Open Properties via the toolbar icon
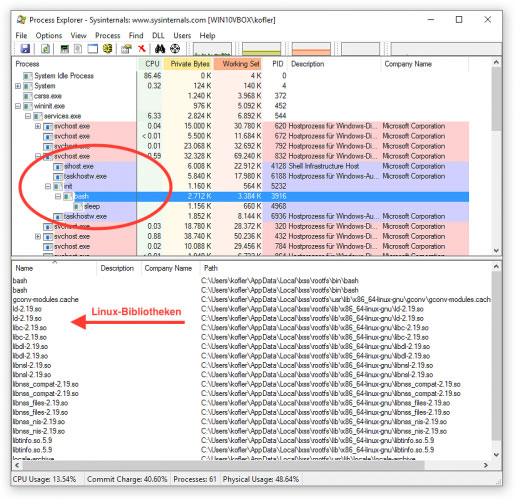516x500 pixels. pyautogui.click(x=126, y=49)
